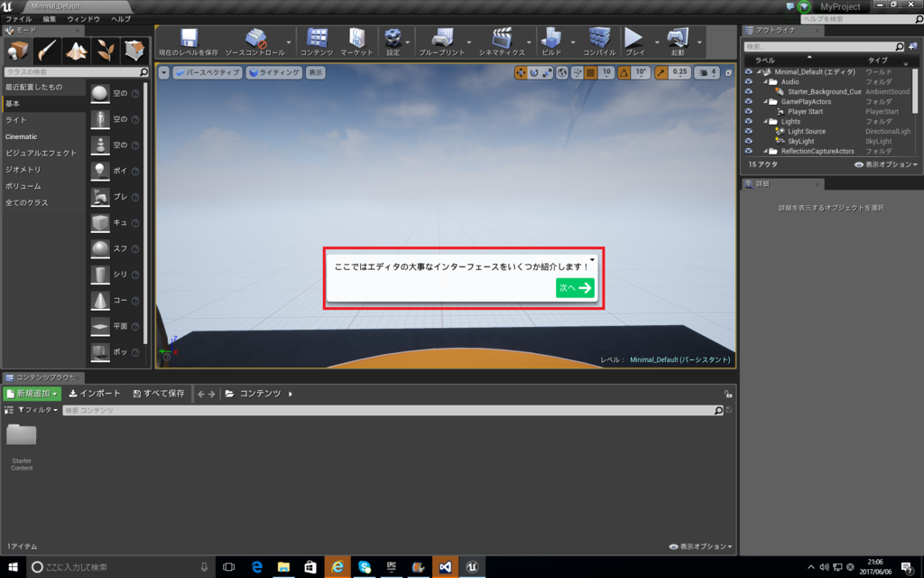Select the Paint mode brush icon
This screenshot has width=924, height=578.
pos(47,51)
